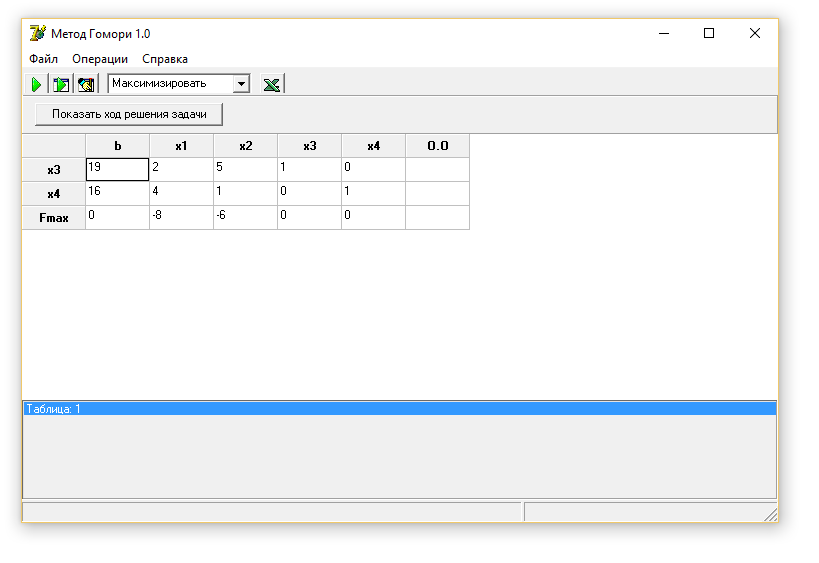This screenshot has width=819, height=563.
Task: Click the Метод Гомори app icon in title bar
Action: tap(38, 33)
